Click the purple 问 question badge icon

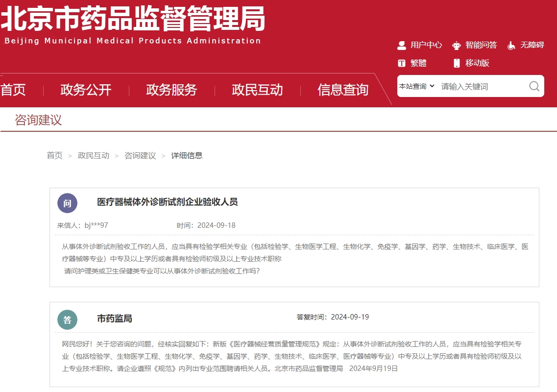67,203
